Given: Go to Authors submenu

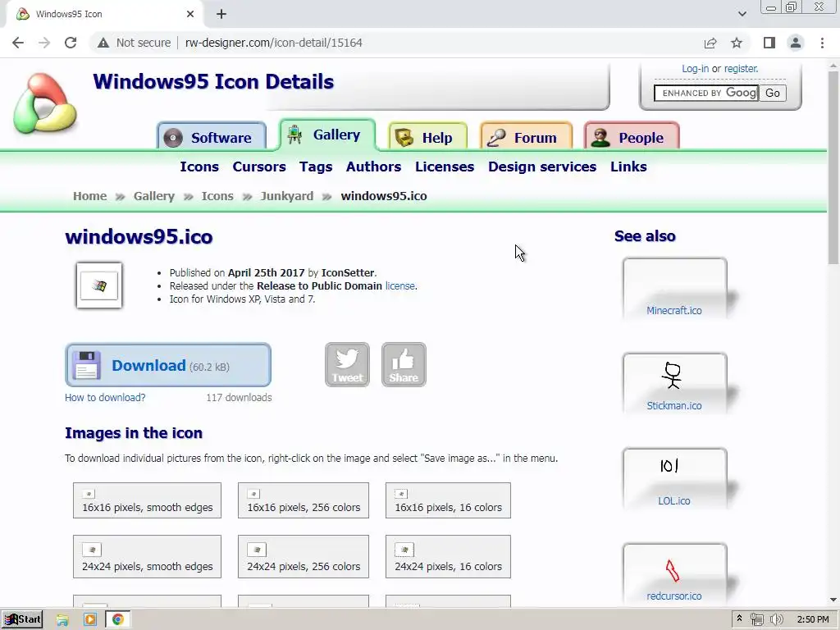Looking at the screenshot, I should [373, 167].
